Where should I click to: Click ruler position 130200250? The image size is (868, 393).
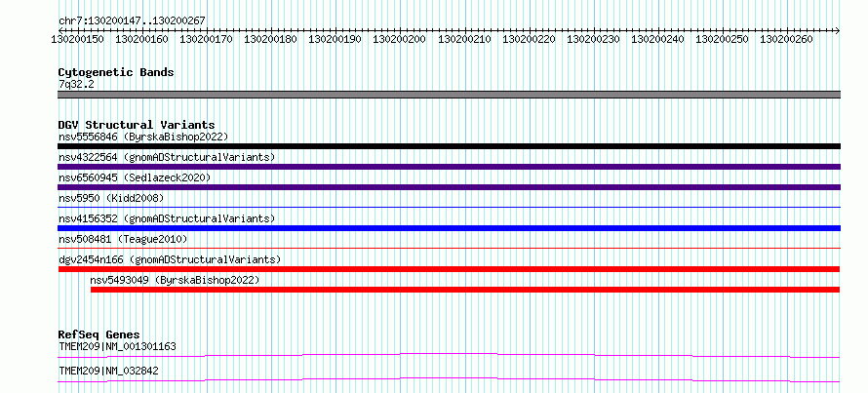coord(722,39)
